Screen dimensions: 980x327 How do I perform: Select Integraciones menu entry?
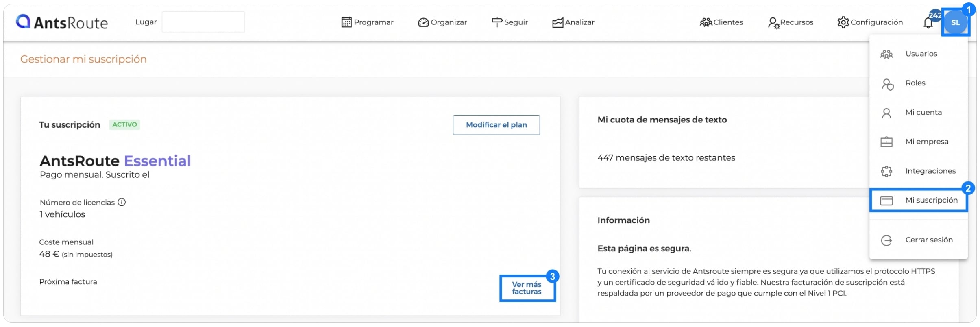pos(919,171)
